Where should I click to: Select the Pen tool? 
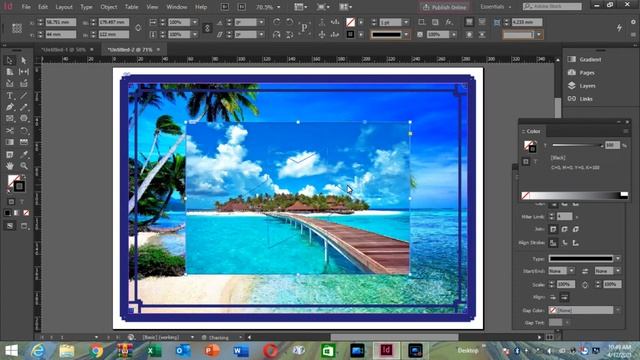pos(10,107)
